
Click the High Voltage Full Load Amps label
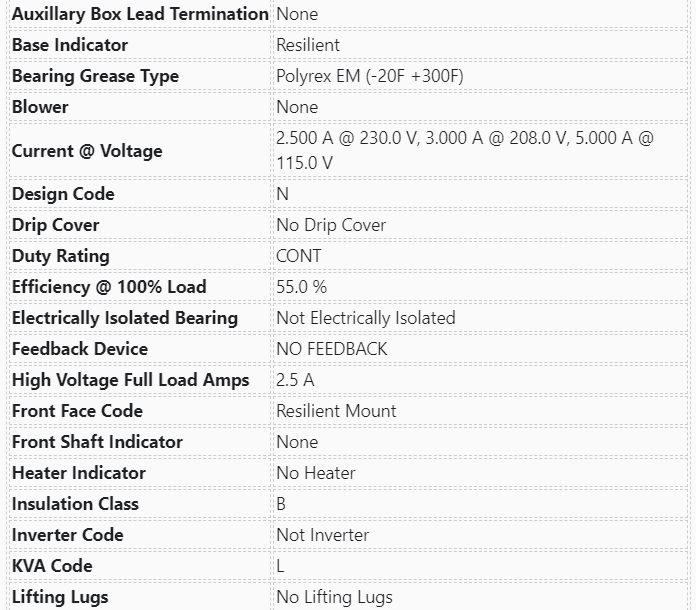click(131, 380)
